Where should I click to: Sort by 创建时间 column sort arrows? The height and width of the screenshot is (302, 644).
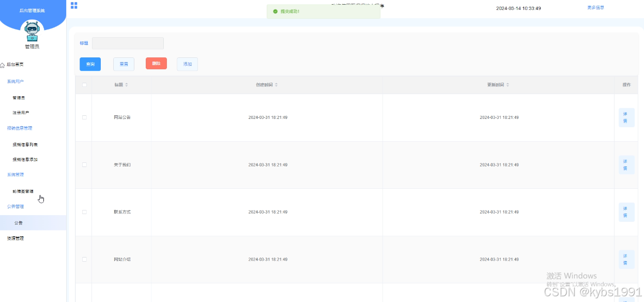tap(276, 85)
